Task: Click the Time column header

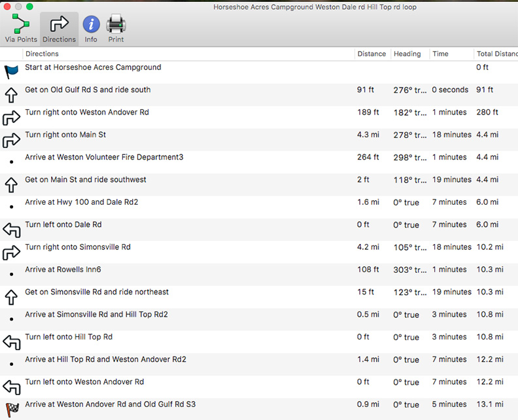Action: [441, 54]
